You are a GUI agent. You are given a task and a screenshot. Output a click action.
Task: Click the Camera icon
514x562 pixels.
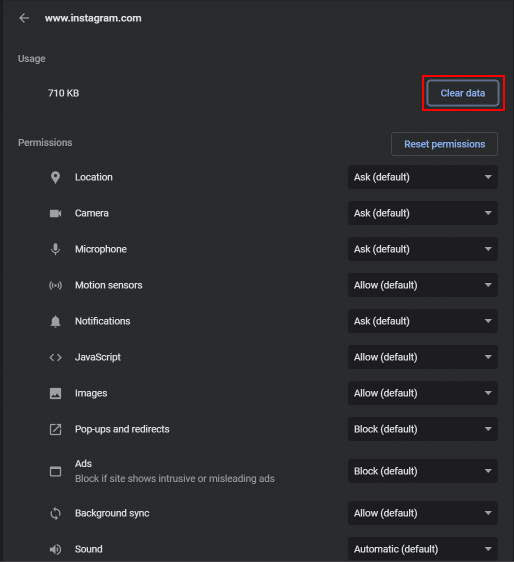(x=55, y=213)
